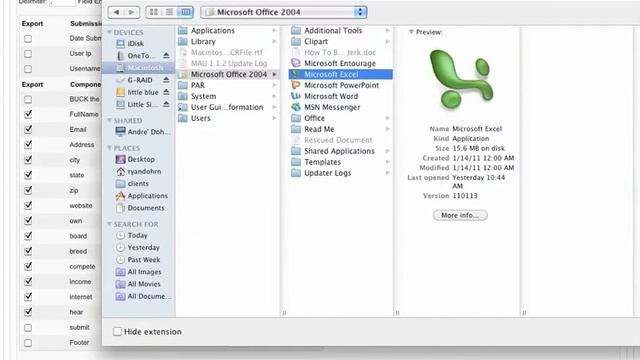Viewport: 640px width, 360px height.
Task: Select Microsoft Excel in the file list
Action: pos(340,74)
